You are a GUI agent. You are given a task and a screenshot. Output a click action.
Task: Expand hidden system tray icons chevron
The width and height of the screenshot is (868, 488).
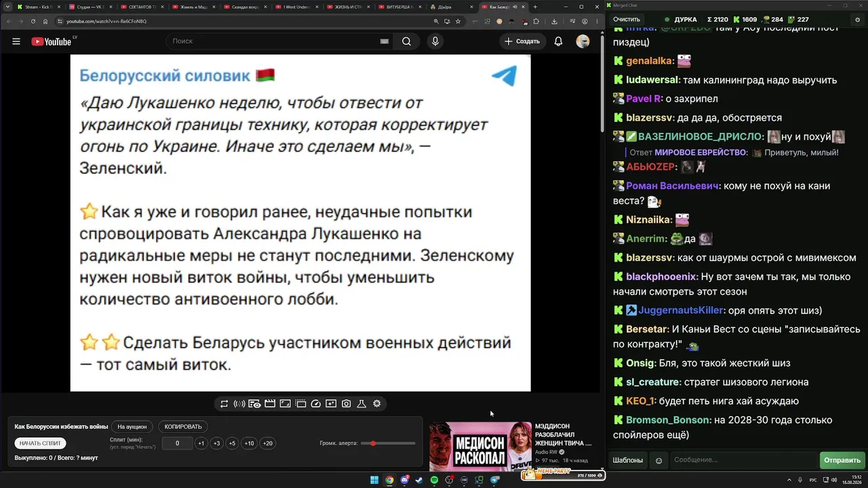coord(789,480)
